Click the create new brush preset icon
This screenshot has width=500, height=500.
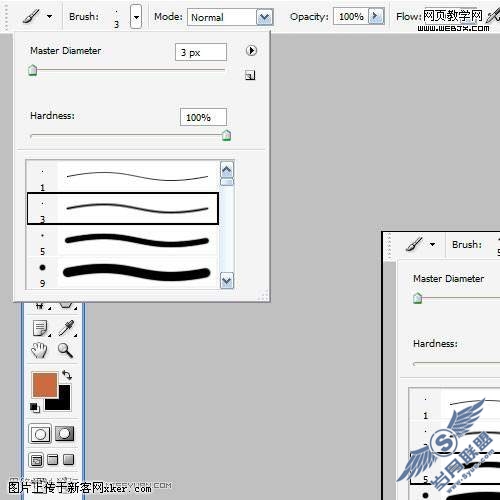pos(250,75)
